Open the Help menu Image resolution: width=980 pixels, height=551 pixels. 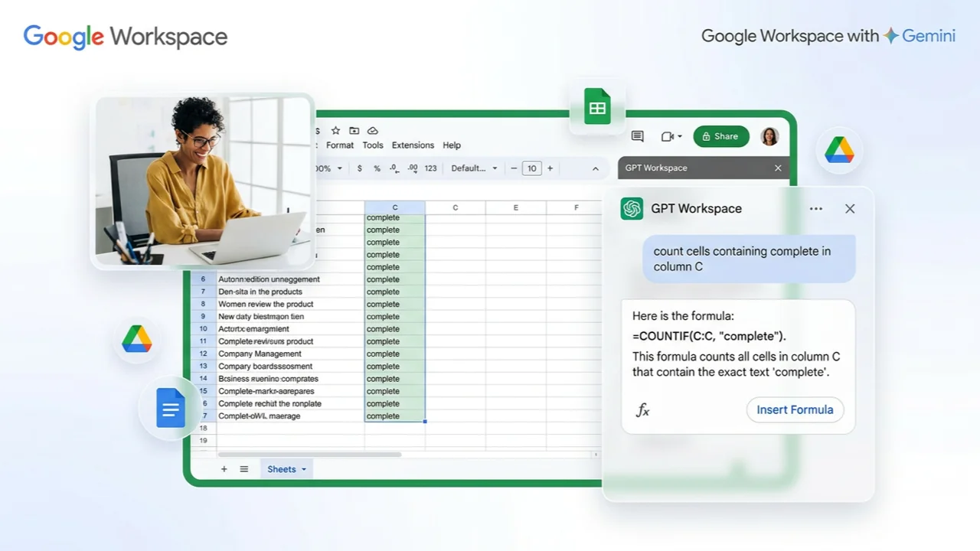click(x=452, y=145)
